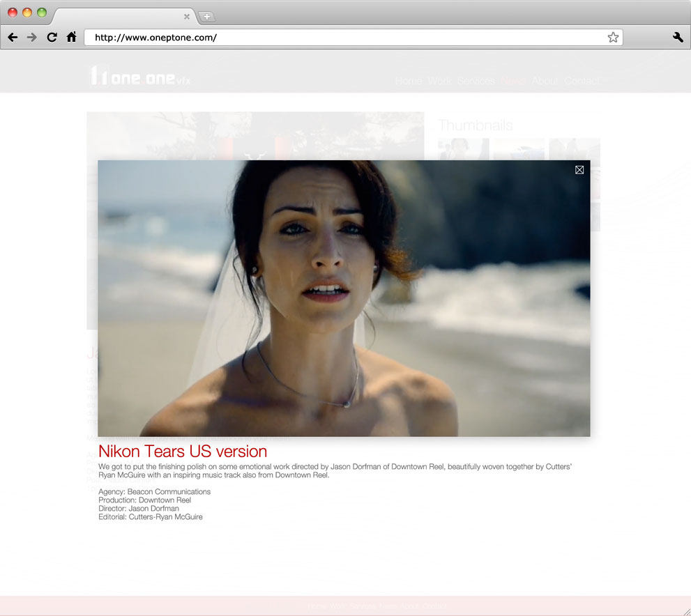Bookmark the page with the star icon
The height and width of the screenshot is (616, 691).
coord(613,38)
